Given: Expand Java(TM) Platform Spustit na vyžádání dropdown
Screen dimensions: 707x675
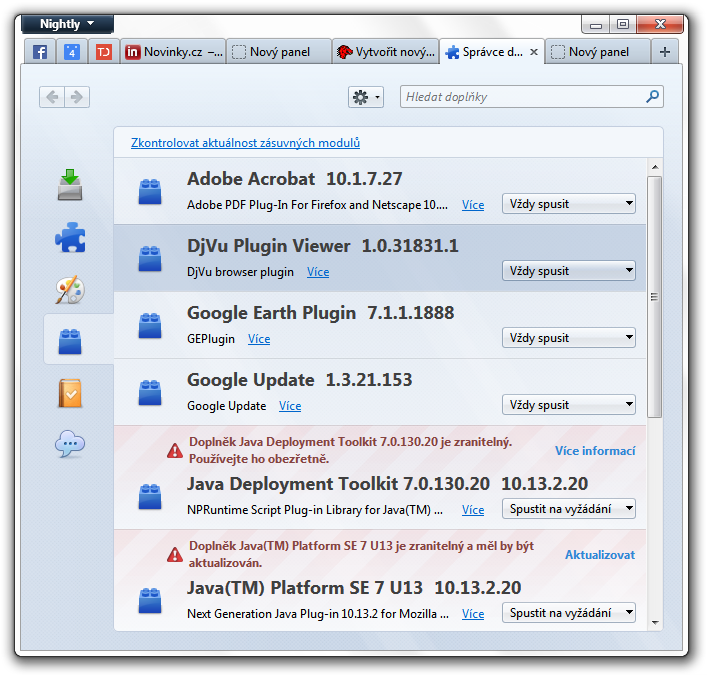Looking at the screenshot, I should click(x=569, y=613).
